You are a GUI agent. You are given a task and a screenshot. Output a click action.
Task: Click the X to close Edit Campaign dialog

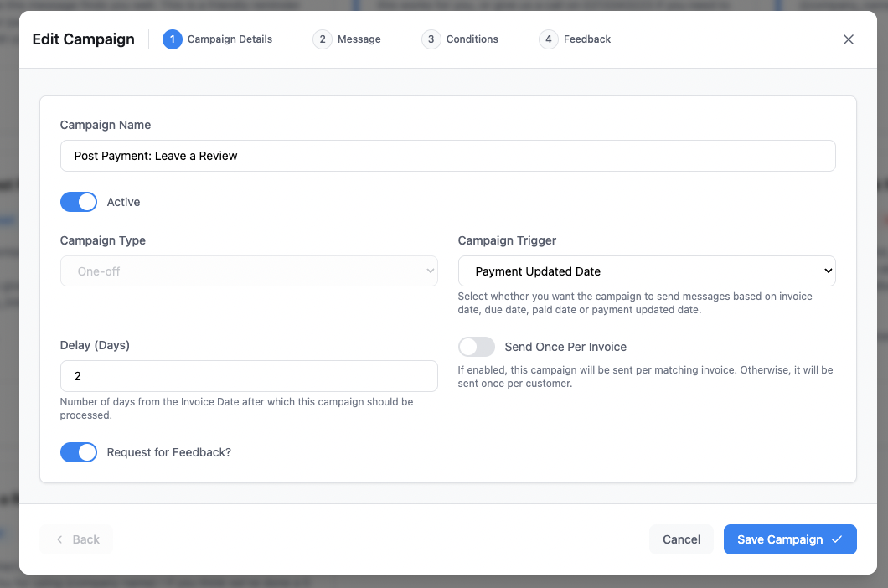[x=848, y=39]
